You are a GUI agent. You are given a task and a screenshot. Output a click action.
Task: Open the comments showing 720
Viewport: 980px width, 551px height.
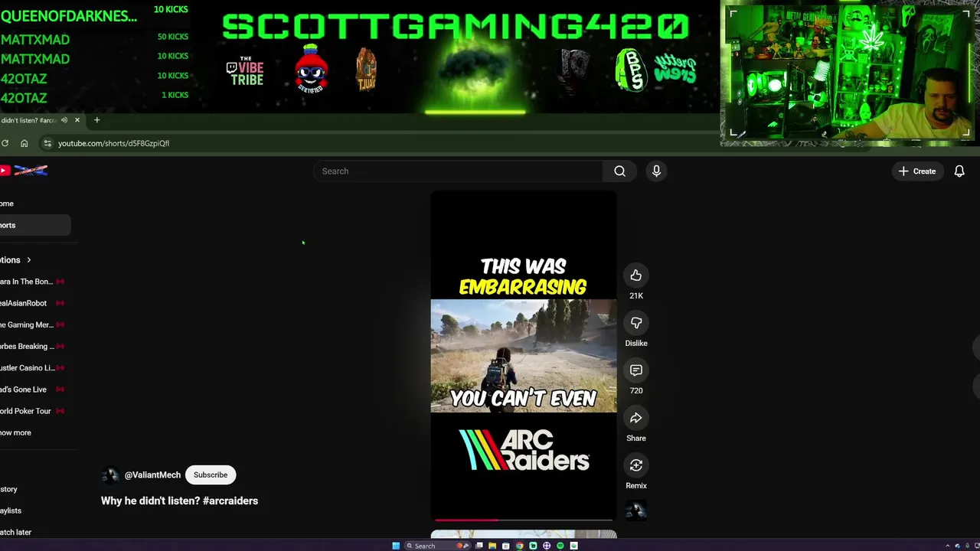[x=635, y=370]
